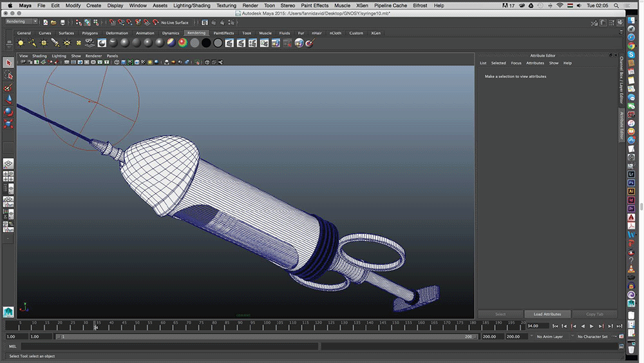Image resolution: width=644 pixels, height=363 pixels.
Task: Create a spot light from shelf
Action: point(55,43)
